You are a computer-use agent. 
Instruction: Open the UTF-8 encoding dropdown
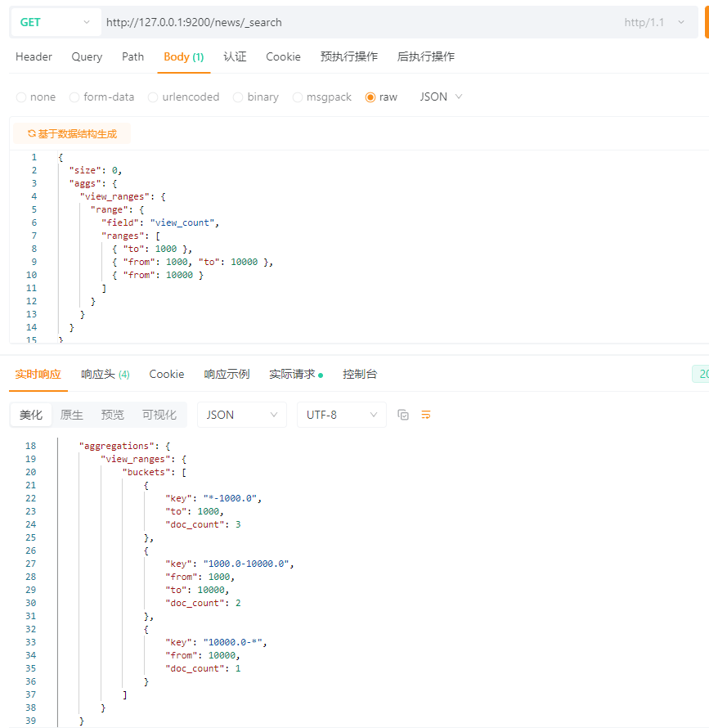click(x=342, y=415)
